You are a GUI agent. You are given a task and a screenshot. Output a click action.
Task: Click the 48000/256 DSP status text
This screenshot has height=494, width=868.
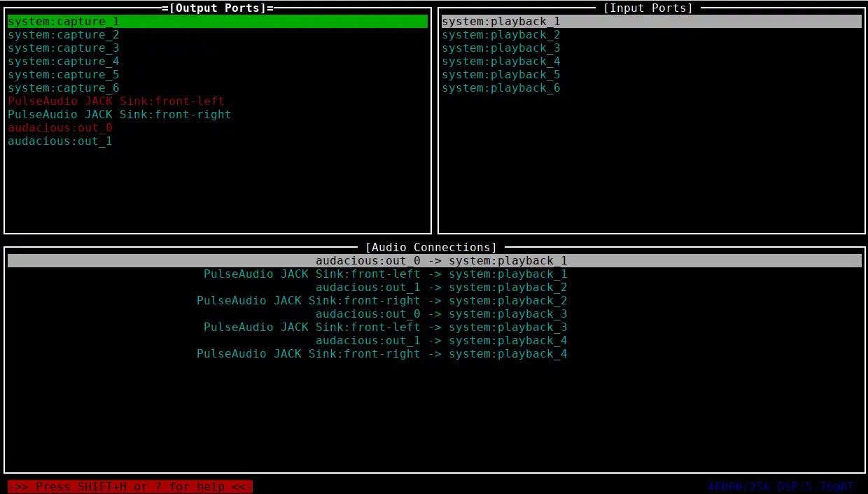pos(781,486)
